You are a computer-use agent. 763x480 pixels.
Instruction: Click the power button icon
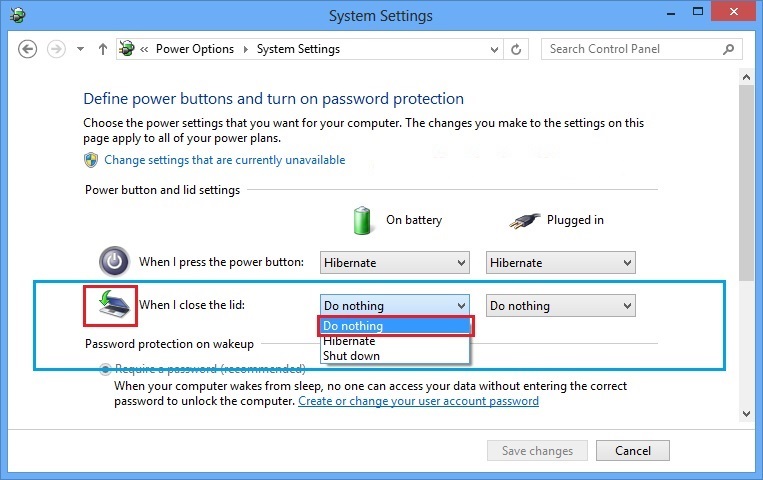click(114, 262)
